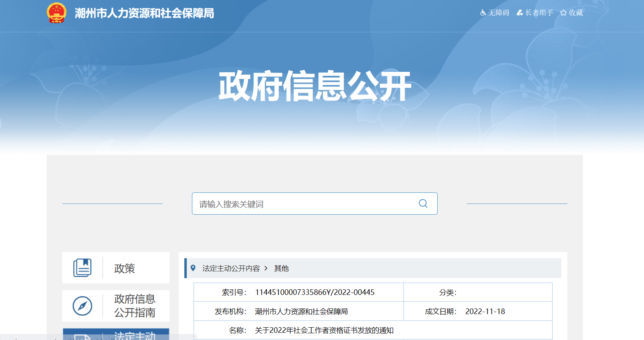Open the 政府信息公开指南 sidebar menu label

tap(135, 306)
